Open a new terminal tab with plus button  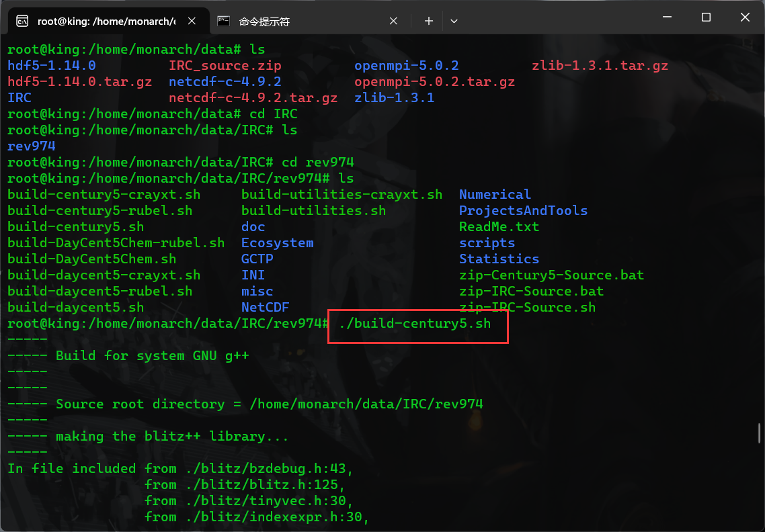[x=428, y=21]
